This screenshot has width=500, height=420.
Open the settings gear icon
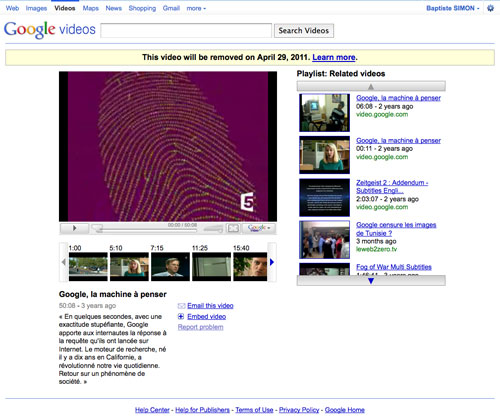pos(490,8)
